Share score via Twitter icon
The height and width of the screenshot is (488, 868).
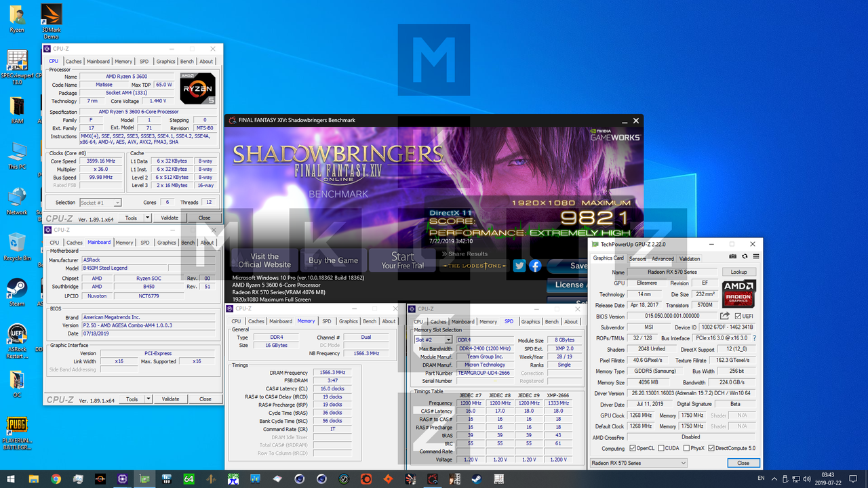tap(519, 266)
